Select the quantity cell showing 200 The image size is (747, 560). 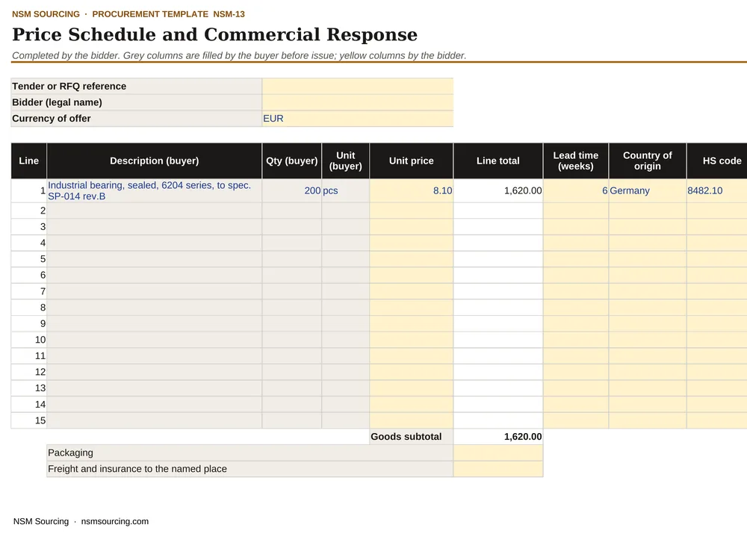(291, 190)
